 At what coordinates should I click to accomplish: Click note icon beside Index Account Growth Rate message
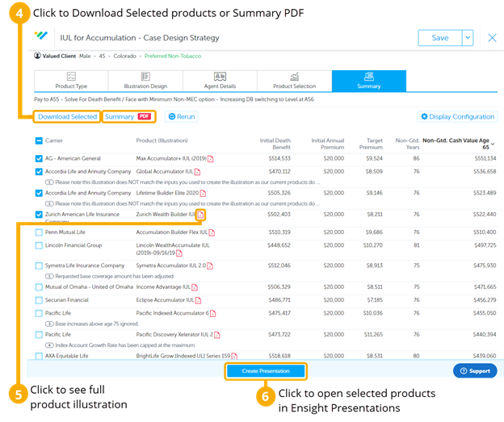tap(49, 345)
